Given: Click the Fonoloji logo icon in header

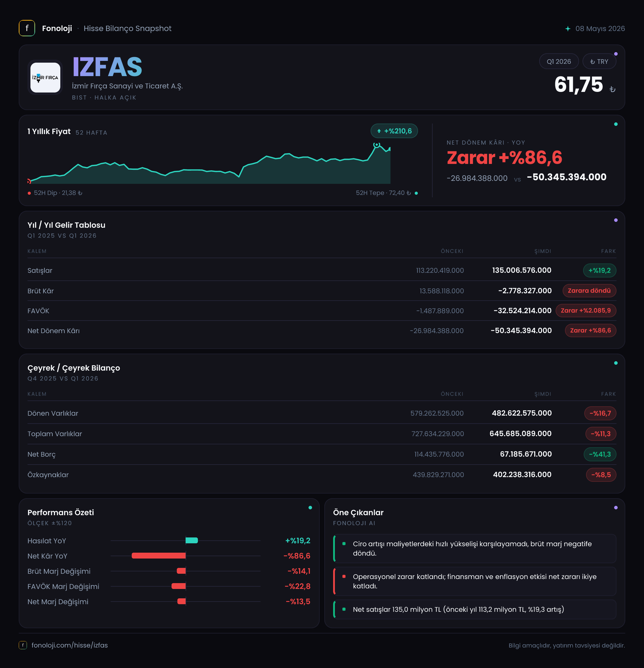Looking at the screenshot, I should point(27,28).
